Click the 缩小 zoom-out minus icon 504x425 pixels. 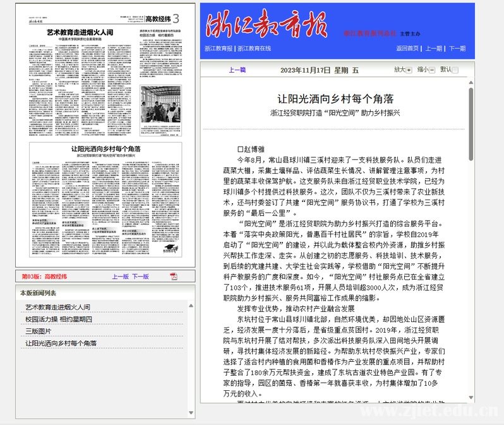432,70
